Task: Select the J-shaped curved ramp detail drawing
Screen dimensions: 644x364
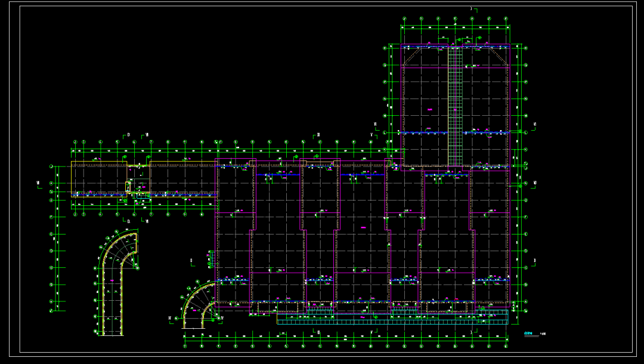Action: [x=116, y=283]
